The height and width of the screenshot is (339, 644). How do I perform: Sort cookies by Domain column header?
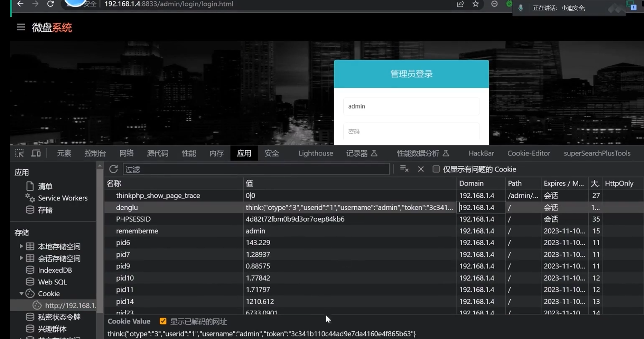coord(481,183)
